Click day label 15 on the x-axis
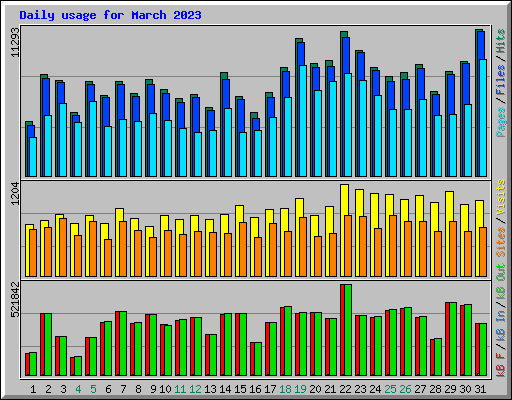Image resolution: width=512 pixels, height=400 pixels. (240, 389)
